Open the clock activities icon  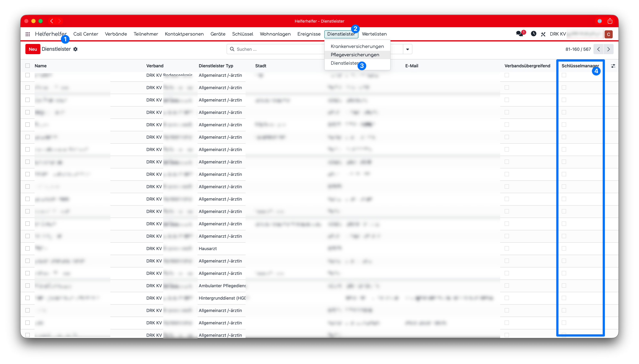[533, 33]
